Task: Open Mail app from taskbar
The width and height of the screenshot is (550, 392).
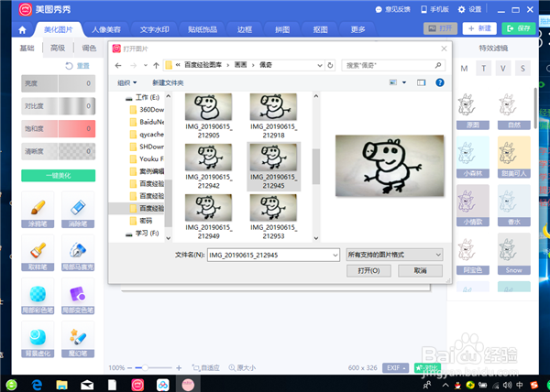Action: pyautogui.click(x=87, y=385)
